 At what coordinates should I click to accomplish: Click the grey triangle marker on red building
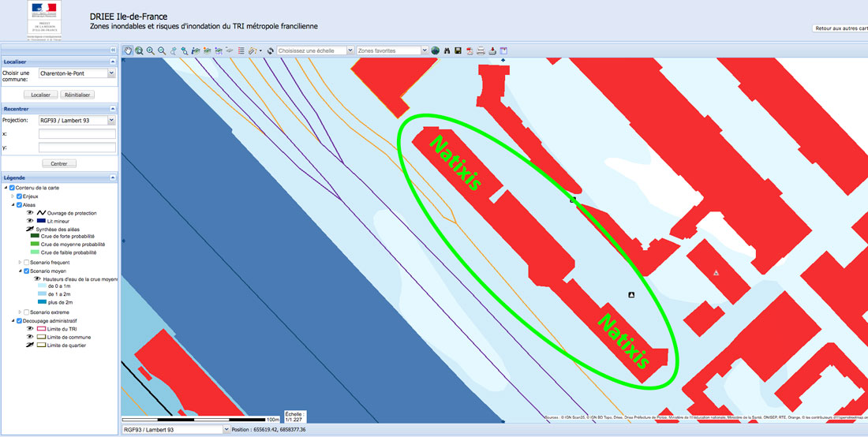pyautogui.click(x=716, y=273)
